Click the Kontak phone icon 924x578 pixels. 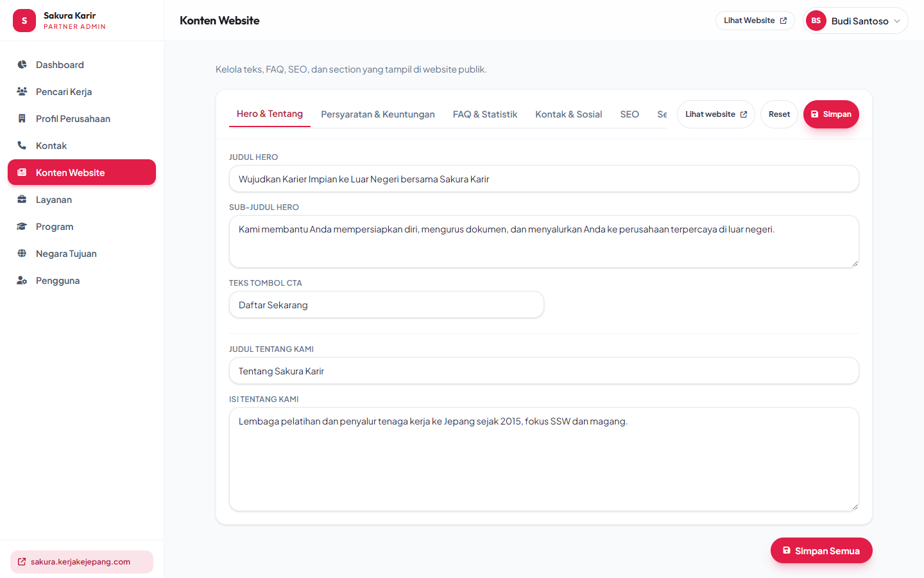click(22, 146)
